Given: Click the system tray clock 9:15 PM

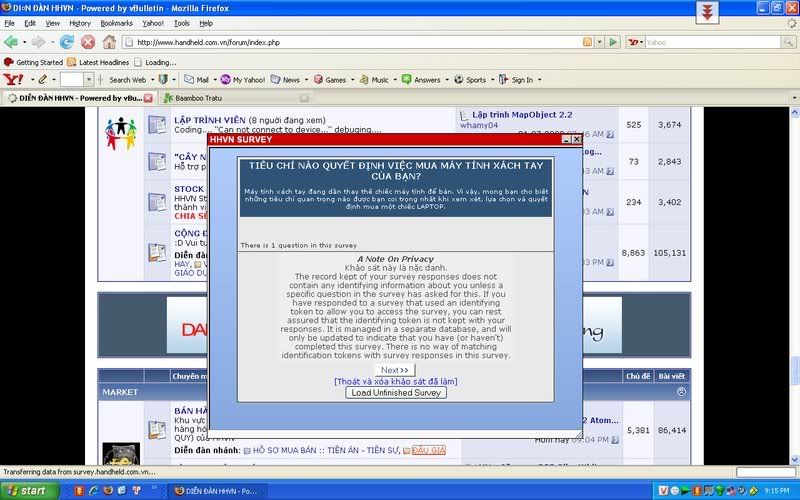Looking at the screenshot, I should [777, 490].
